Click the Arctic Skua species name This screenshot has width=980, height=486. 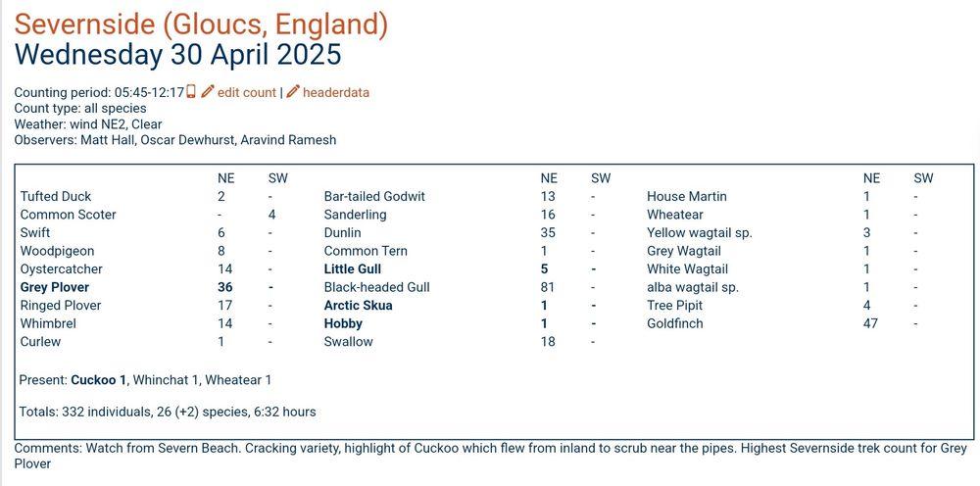coord(358,306)
